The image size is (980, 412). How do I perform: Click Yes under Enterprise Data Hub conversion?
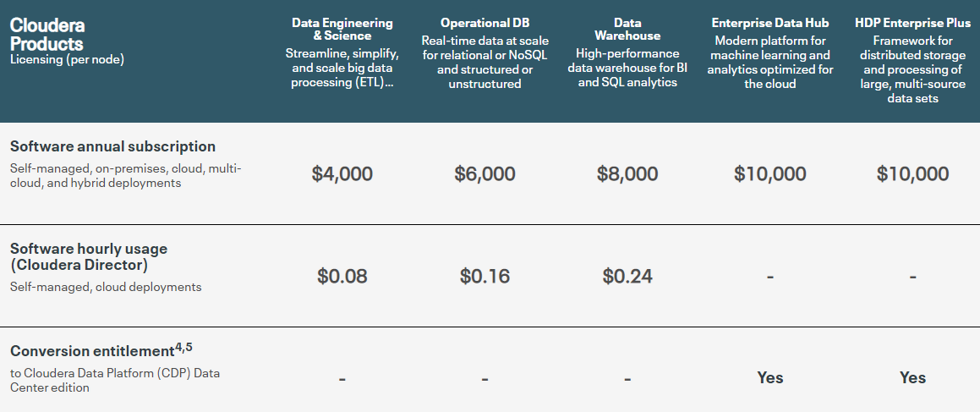click(x=769, y=377)
